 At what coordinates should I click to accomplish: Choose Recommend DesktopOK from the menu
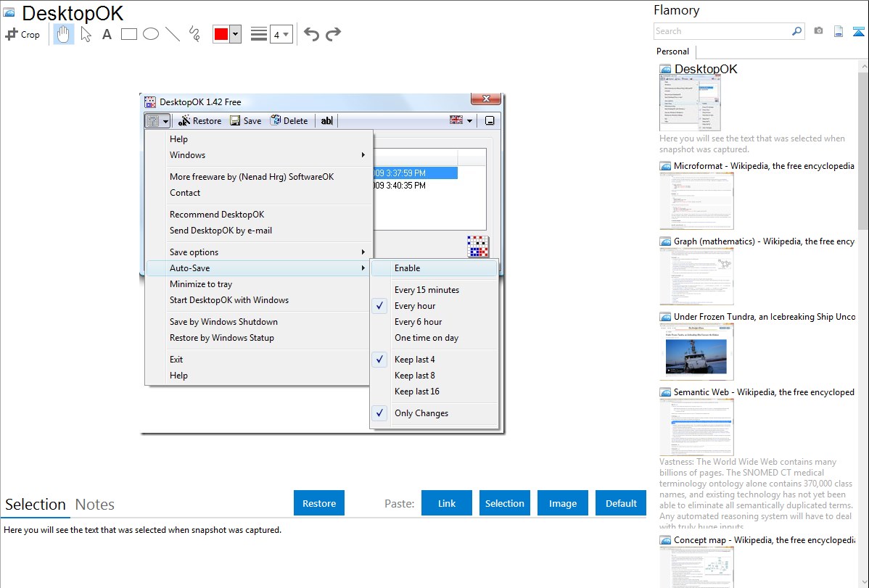259,215
